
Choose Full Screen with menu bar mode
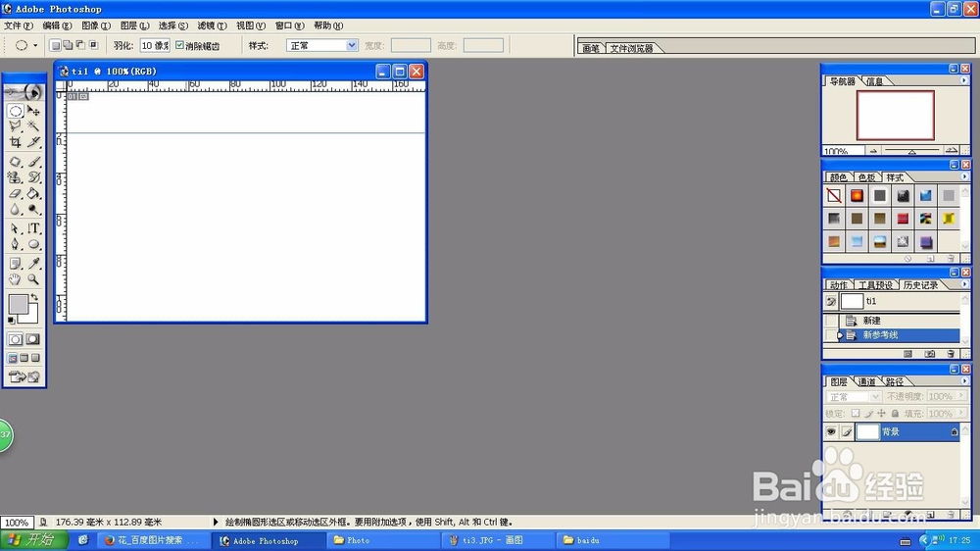coord(24,358)
